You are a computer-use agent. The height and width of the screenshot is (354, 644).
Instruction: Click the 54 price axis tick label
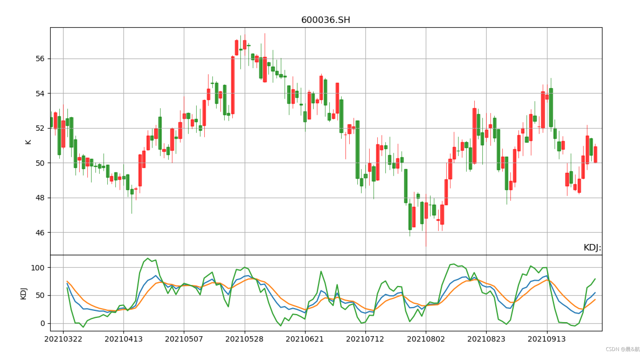(x=40, y=94)
